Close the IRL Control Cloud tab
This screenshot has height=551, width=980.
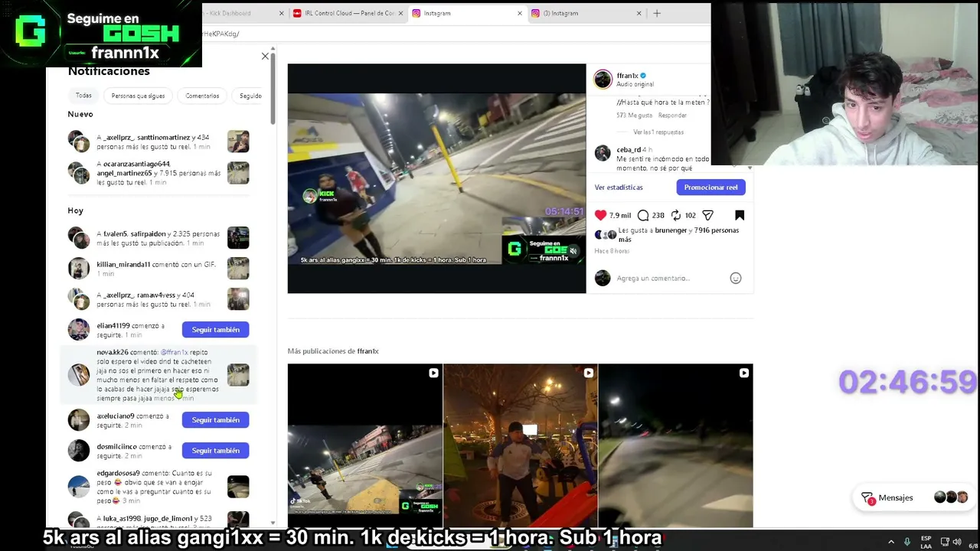400,13
